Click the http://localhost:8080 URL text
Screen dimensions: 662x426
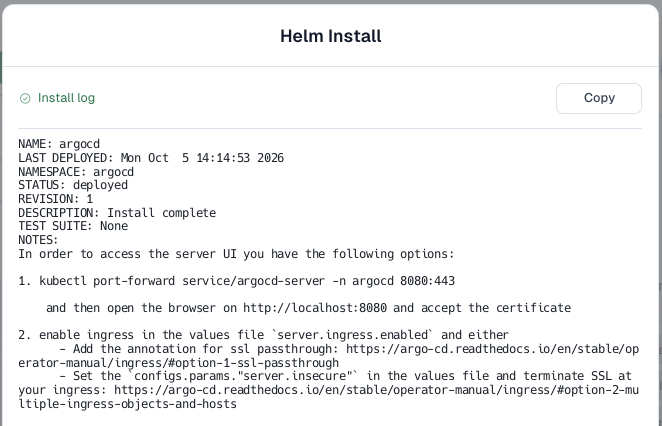(x=315, y=308)
